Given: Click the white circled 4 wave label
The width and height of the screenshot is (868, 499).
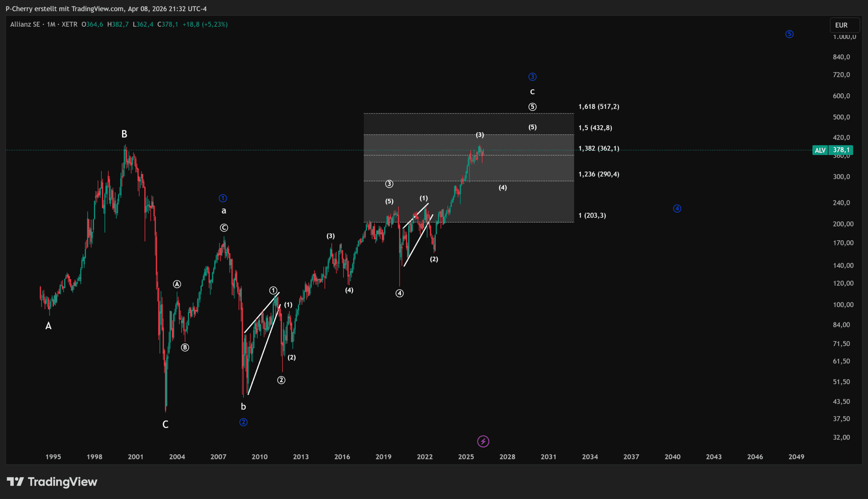Looking at the screenshot, I should (399, 293).
